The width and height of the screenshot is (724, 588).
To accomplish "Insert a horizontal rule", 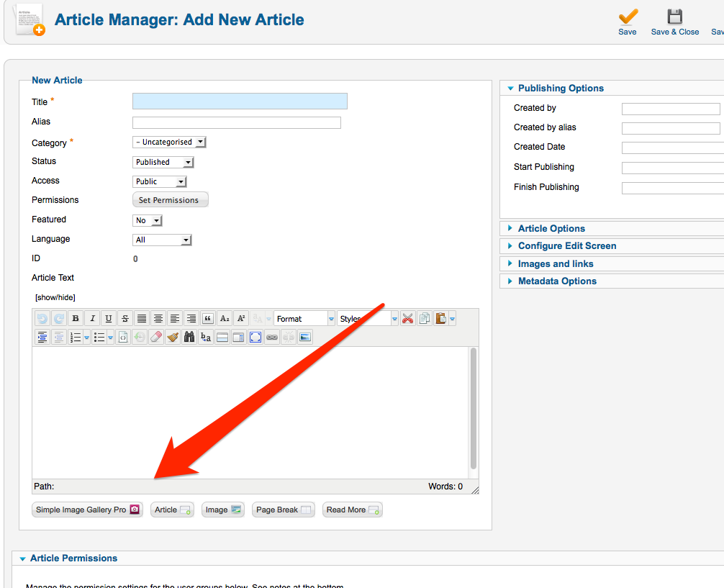I will (222, 338).
